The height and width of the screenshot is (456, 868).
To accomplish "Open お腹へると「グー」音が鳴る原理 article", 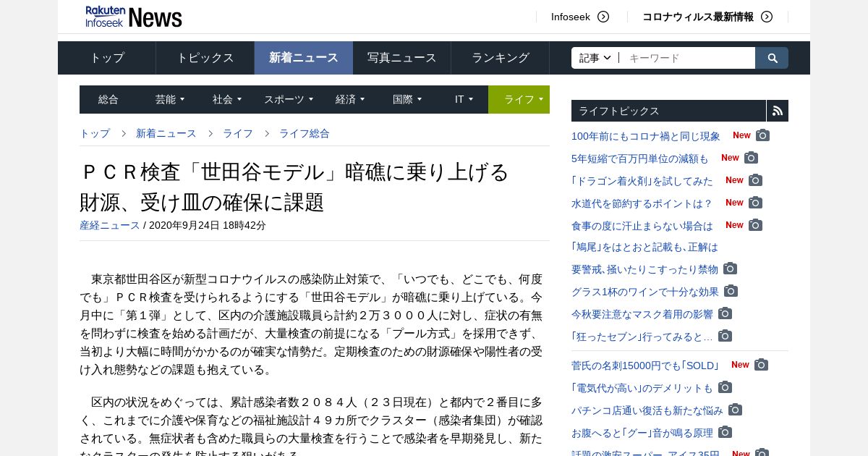I will coord(642,433).
